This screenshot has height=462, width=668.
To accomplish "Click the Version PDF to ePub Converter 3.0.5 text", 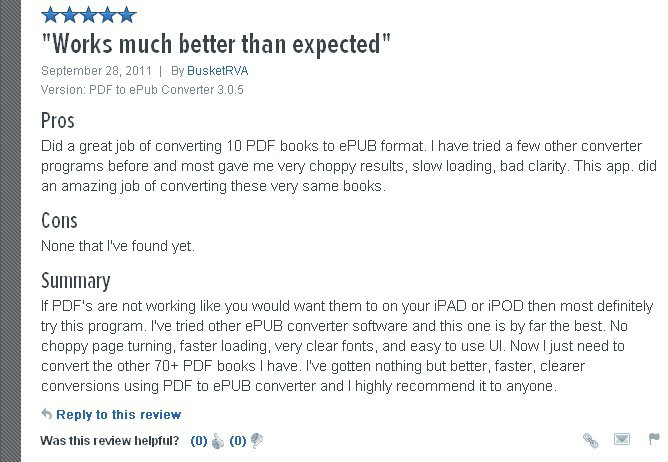I will [142, 90].
